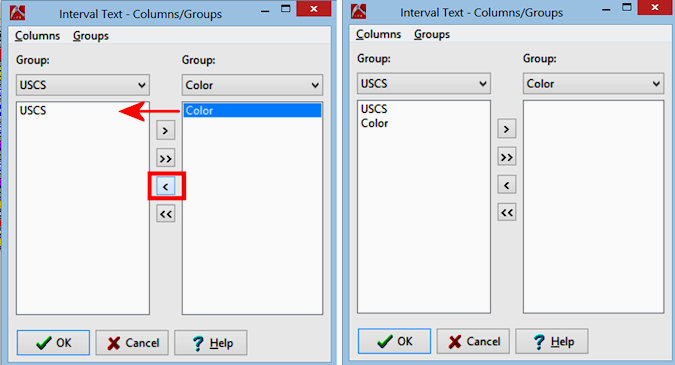Click the highlighted move-left arrow in left dialog
This screenshot has width=675, height=365.
tap(166, 186)
